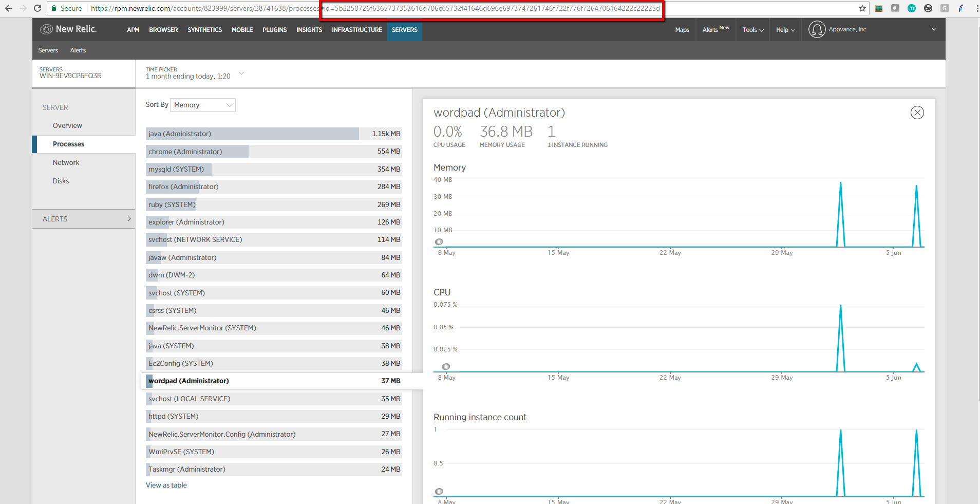Select Overview in the server sidebar
This screenshot has height=504, width=980.
pos(67,125)
